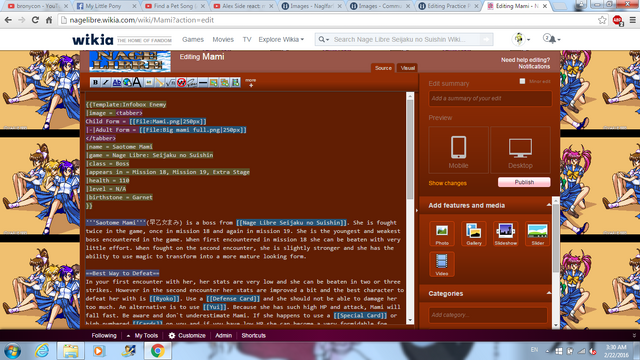The width and height of the screenshot is (640, 360).
Task: Open File Explorer from taskbar
Action: 70,351
